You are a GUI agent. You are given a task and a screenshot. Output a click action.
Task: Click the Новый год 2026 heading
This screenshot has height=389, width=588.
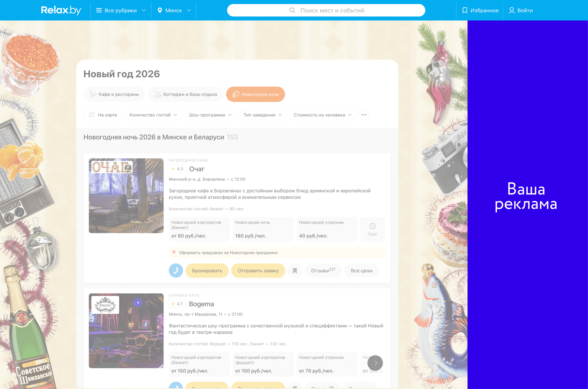(x=122, y=74)
